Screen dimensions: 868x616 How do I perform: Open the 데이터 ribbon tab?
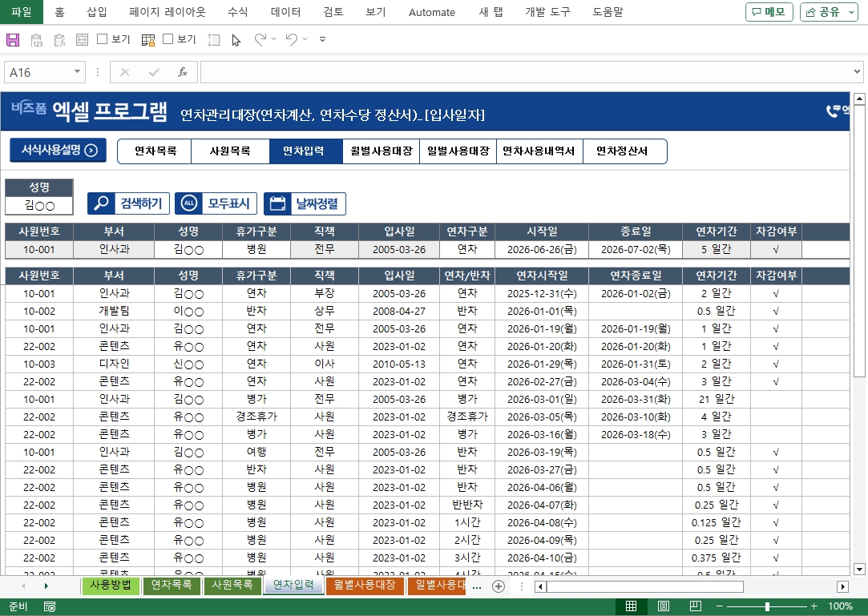point(286,12)
